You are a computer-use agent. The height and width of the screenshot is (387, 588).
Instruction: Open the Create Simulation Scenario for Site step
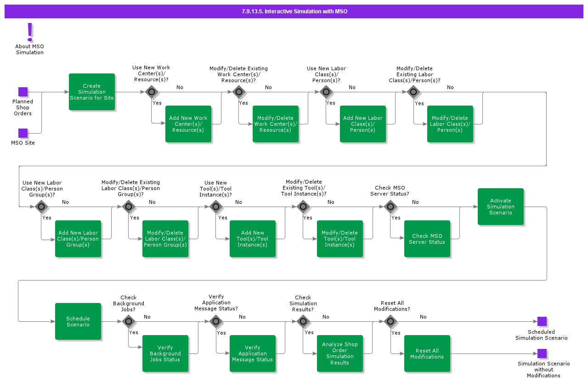pos(91,92)
